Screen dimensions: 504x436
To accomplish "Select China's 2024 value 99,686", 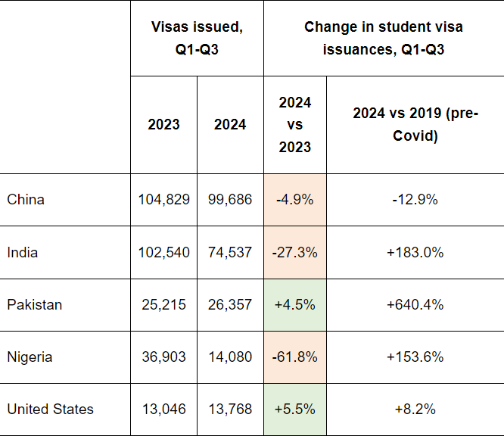I will [x=230, y=200].
